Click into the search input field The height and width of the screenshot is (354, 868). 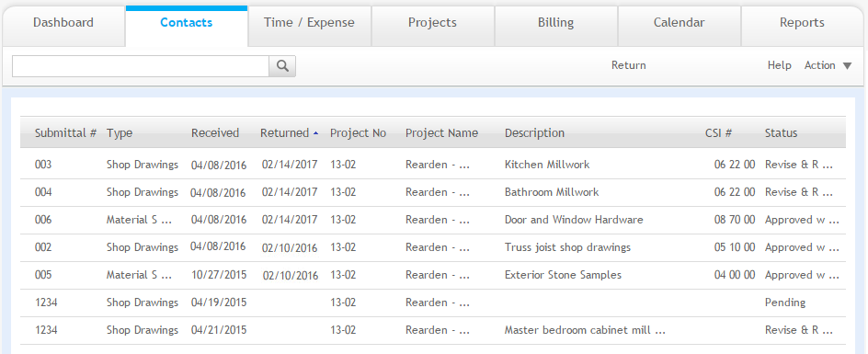[x=141, y=66]
